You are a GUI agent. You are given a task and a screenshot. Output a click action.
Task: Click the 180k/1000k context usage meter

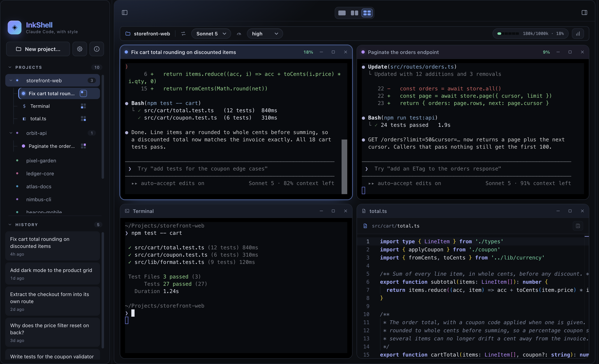[x=530, y=34]
